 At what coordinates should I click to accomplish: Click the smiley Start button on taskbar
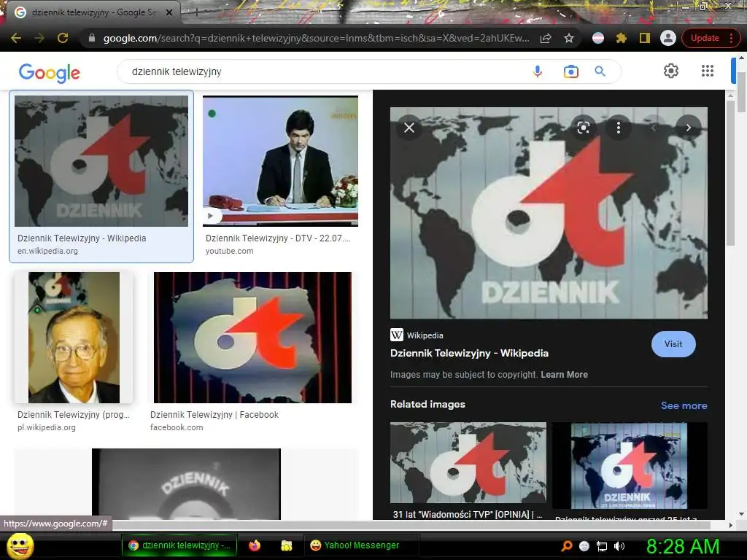[20, 545]
